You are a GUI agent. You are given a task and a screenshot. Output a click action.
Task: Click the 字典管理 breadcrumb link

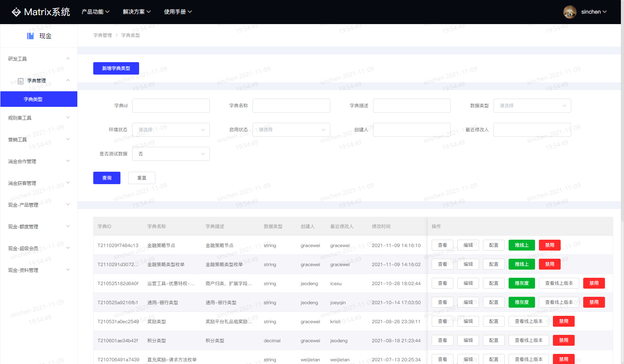click(x=103, y=35)
